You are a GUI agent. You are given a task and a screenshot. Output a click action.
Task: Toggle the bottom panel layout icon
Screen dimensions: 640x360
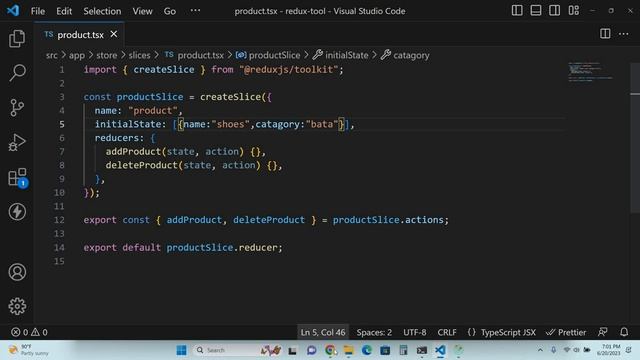(x=536, y=11)
